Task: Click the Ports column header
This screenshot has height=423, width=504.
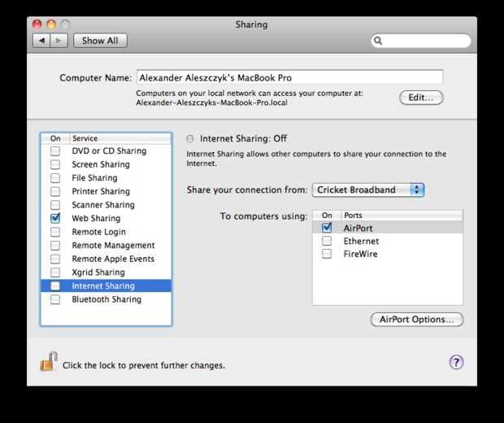Action: click(x=402, y=216)
